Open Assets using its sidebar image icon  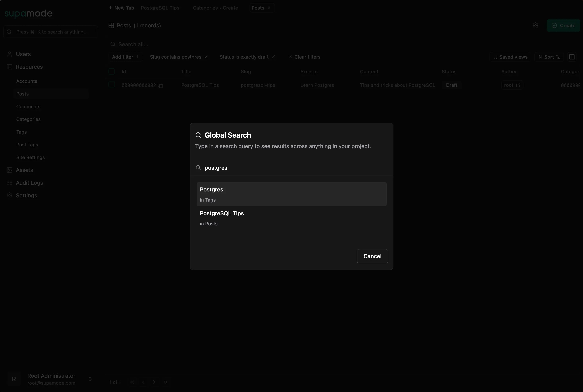click(x=9, y=170)
